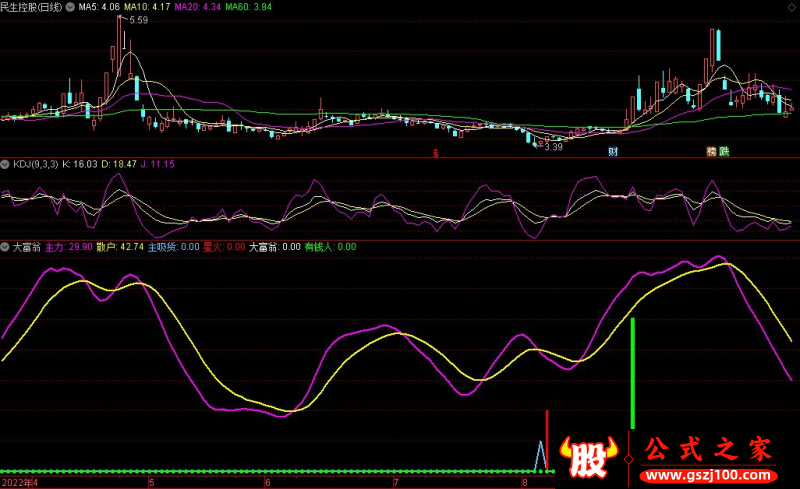Click the green '跌' event marker

pos(724,152)
